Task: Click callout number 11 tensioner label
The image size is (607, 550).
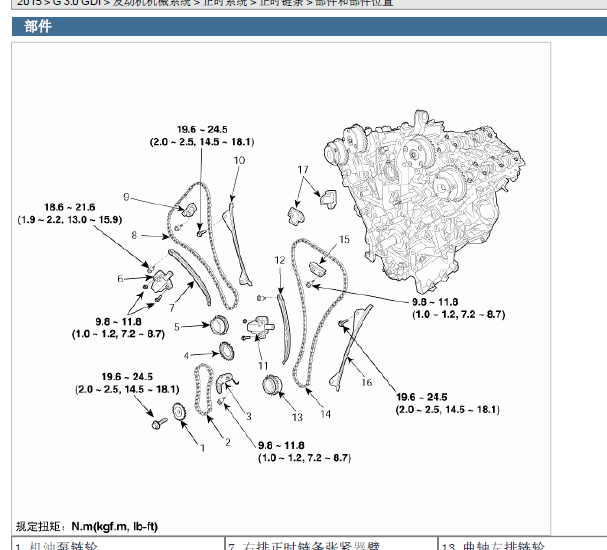Action: (x=263, y=366)
